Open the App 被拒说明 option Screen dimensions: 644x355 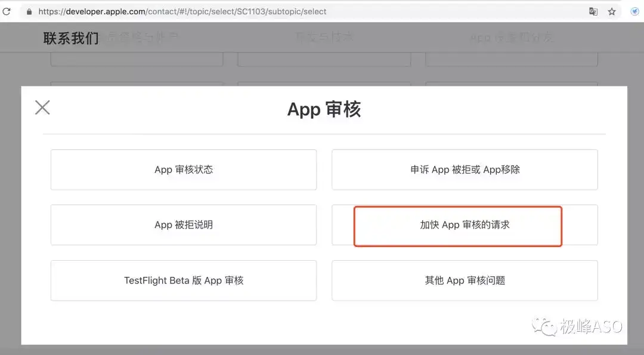click(x=184, y=225)
